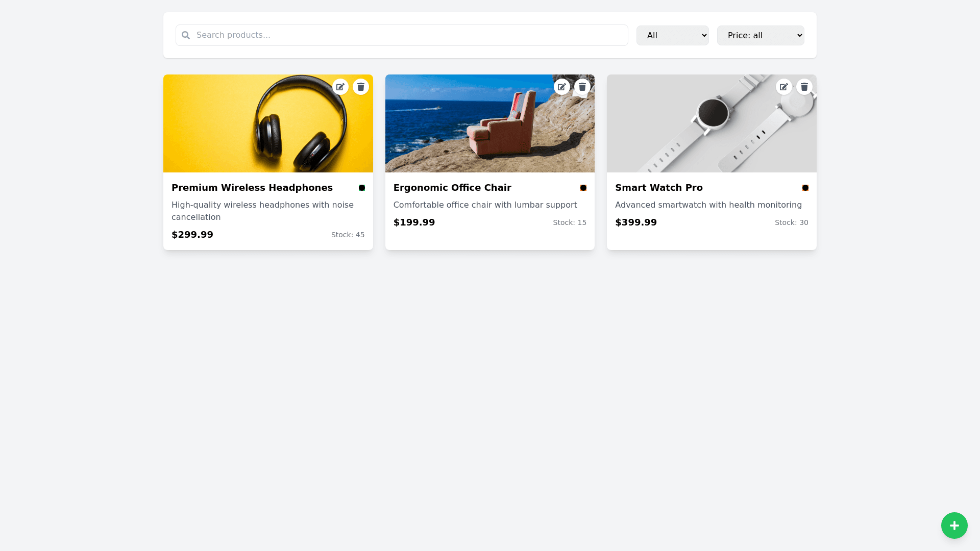Screen dimensions: 980x551
Task: Click status dot on Smart Watch Pro
Action: click(x=805, y=188)
